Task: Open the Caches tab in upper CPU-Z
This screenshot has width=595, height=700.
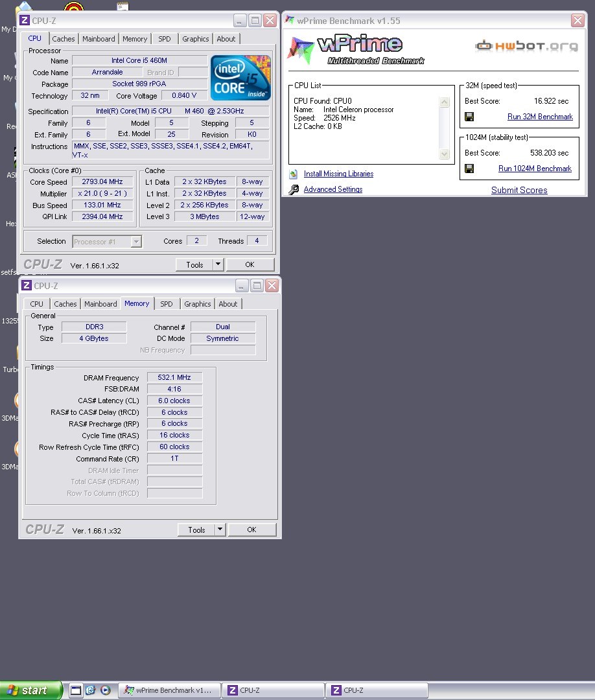Action: [64, 39]
